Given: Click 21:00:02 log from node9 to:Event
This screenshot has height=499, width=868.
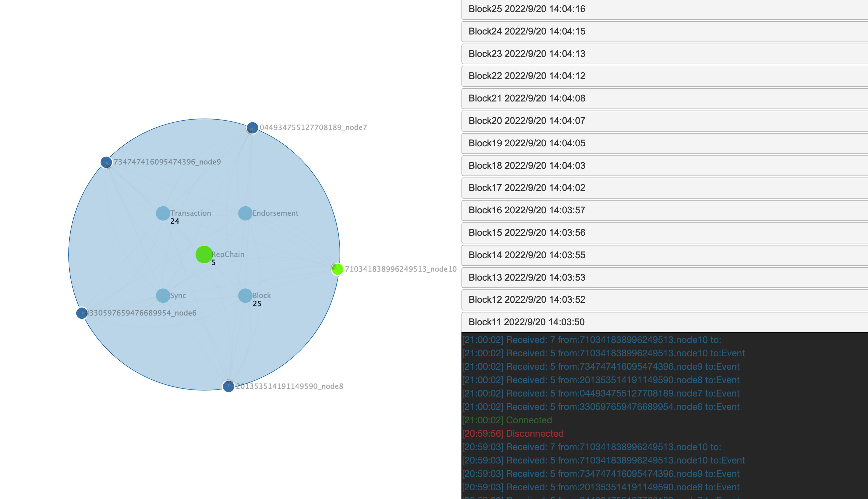Looking at the screenshot, I should click(x=601, y=367).
